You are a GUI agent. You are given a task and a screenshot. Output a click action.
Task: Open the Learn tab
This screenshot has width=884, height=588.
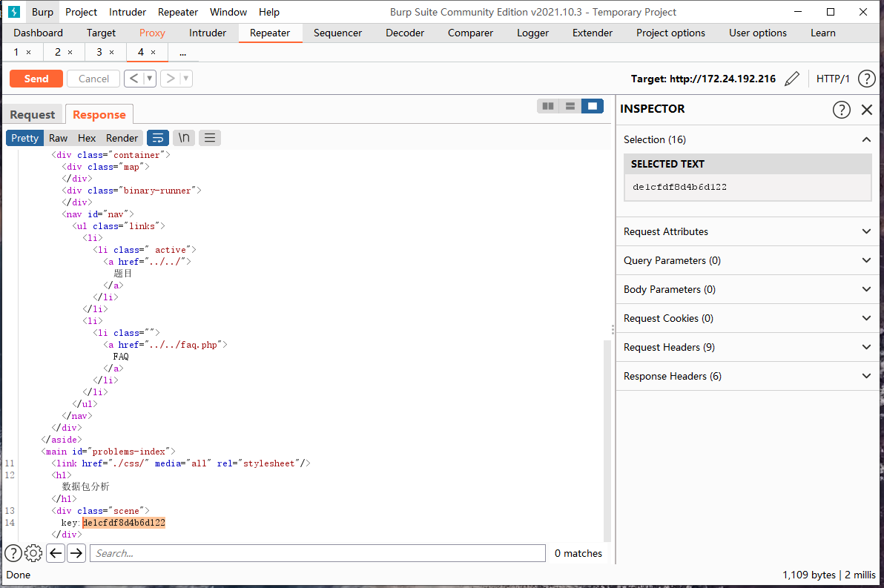822,33
